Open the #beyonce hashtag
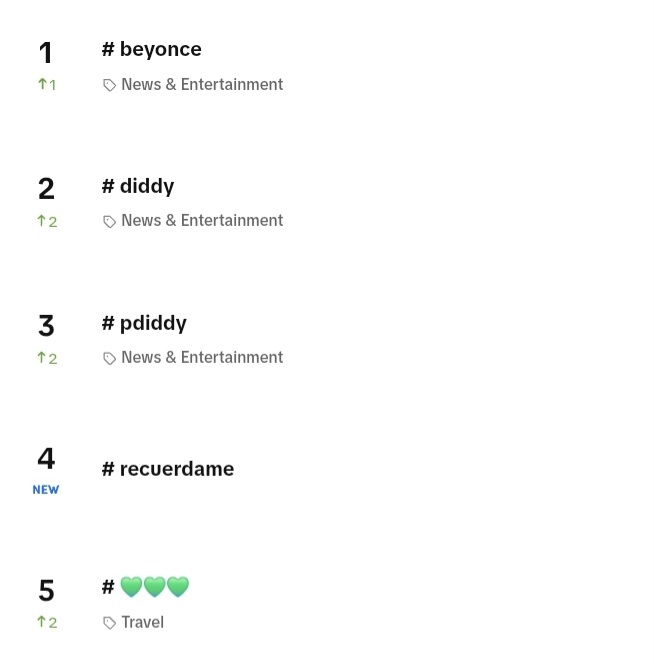The width and height of the screenshot is (654, 664). click(152, 50)
